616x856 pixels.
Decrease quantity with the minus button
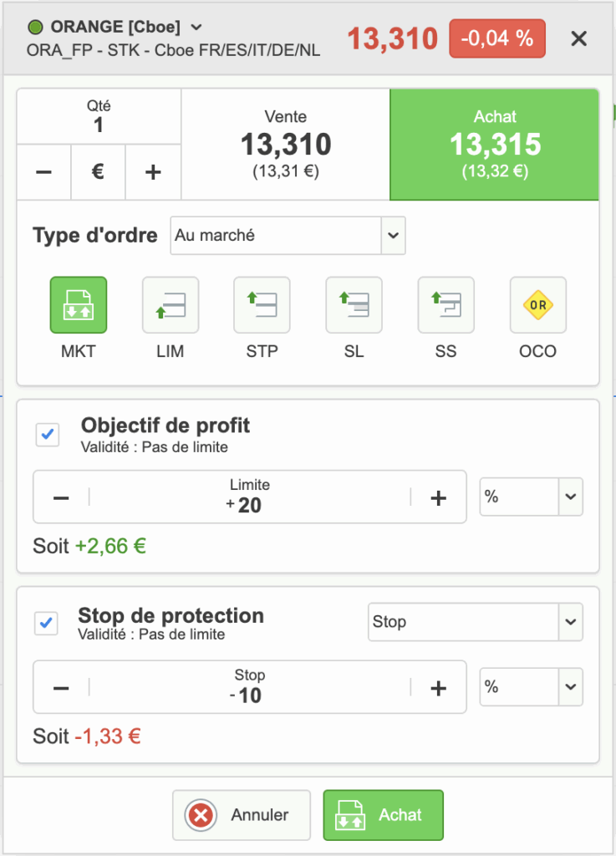pyautogui.click(x=43, y=172)
